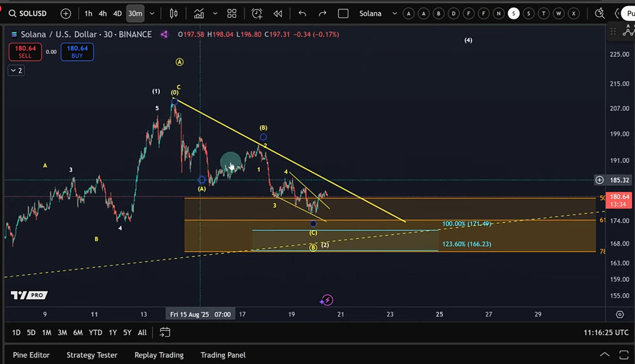Click the purple share icon beside BINANCE
This screenshot has width=635, height=364.
point(164,34)
